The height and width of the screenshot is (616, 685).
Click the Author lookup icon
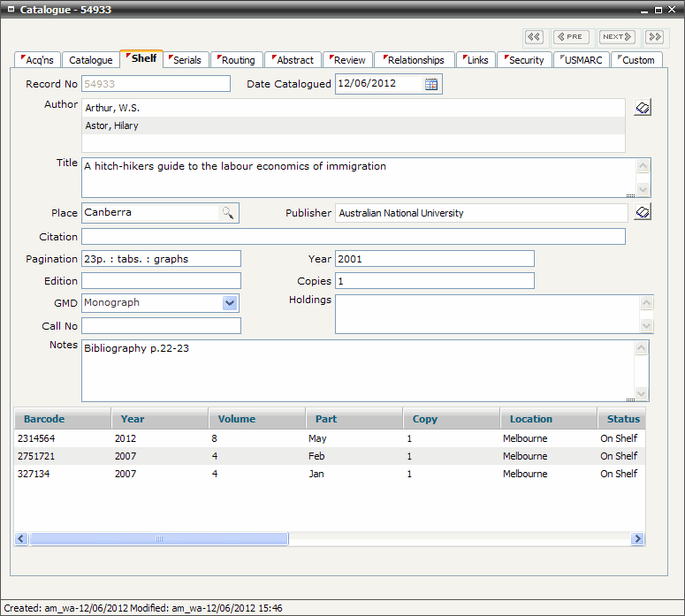(643, 108)
